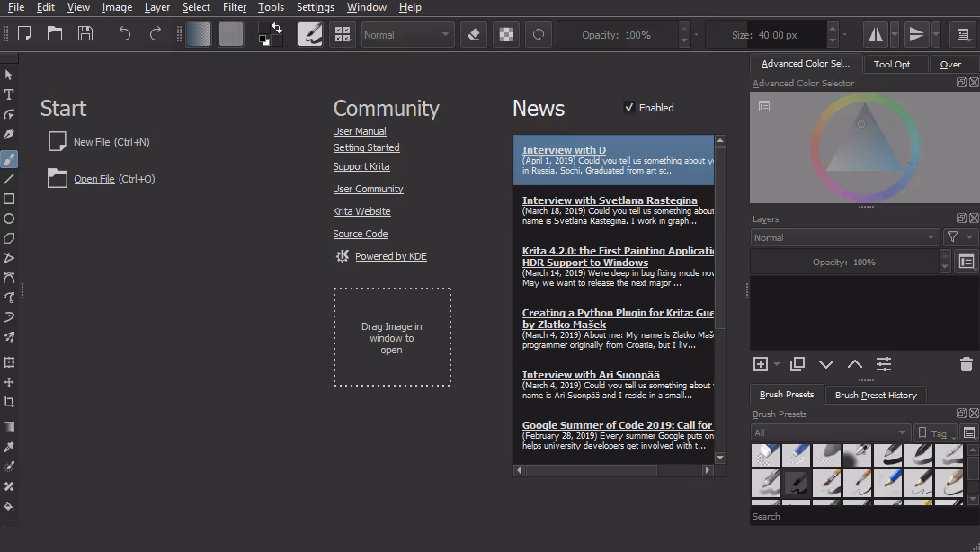Select the Ellipse tool
The image size is (980, 552).
click(x=9, y=218)
